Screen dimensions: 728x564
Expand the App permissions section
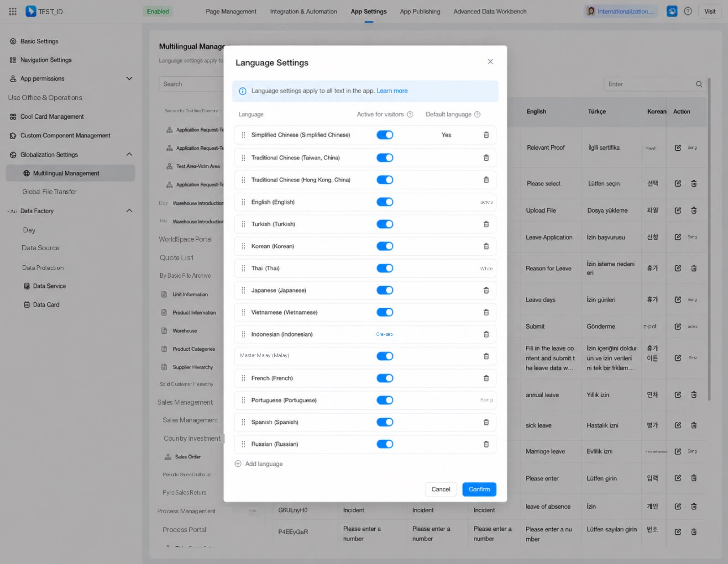click(129, 79)
